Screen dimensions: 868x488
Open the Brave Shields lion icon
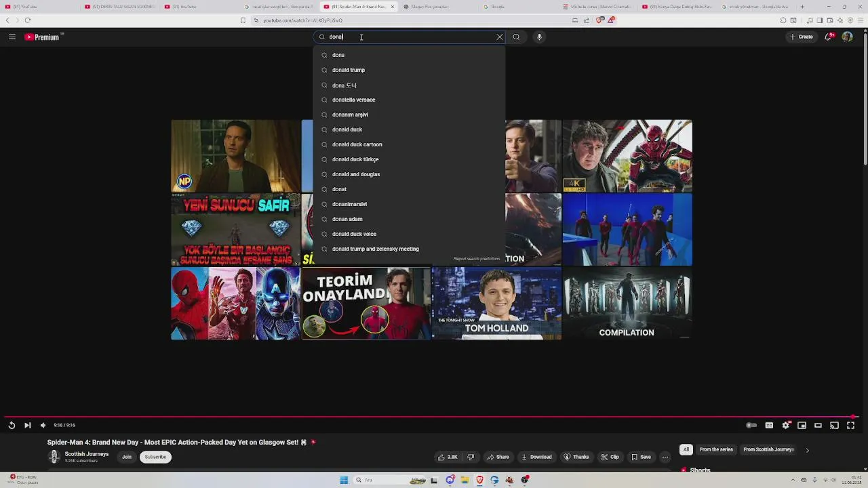click(x=599, y=20)
